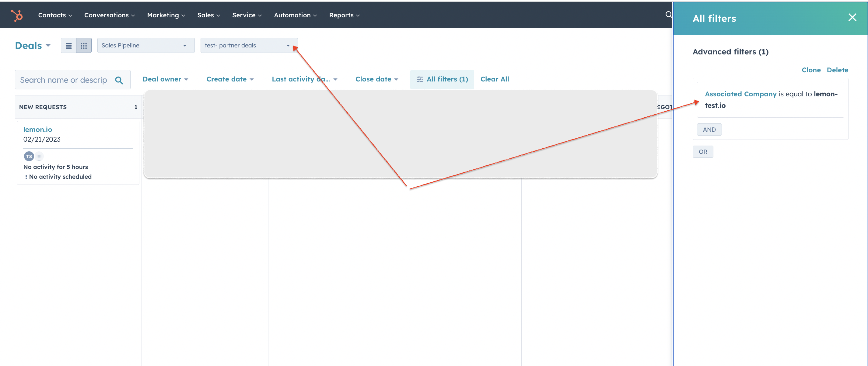
Task: Add an AND filter condition
Action: point(709,129)
